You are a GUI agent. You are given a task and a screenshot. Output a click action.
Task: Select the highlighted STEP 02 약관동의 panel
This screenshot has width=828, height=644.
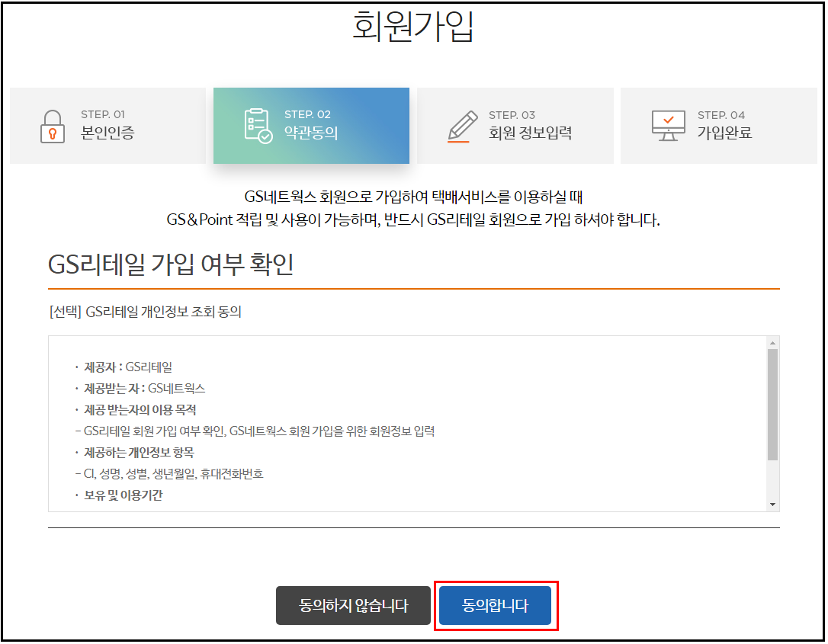click(311, 125)
